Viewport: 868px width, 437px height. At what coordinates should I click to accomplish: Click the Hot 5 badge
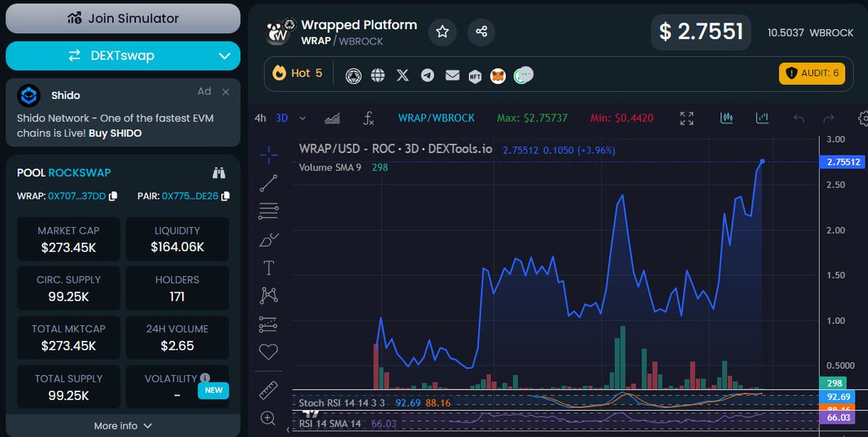(297, 73)
